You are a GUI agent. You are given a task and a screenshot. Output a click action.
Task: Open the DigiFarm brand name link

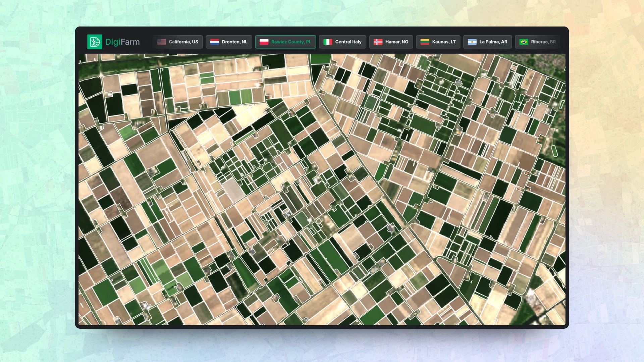click(122, 42)
